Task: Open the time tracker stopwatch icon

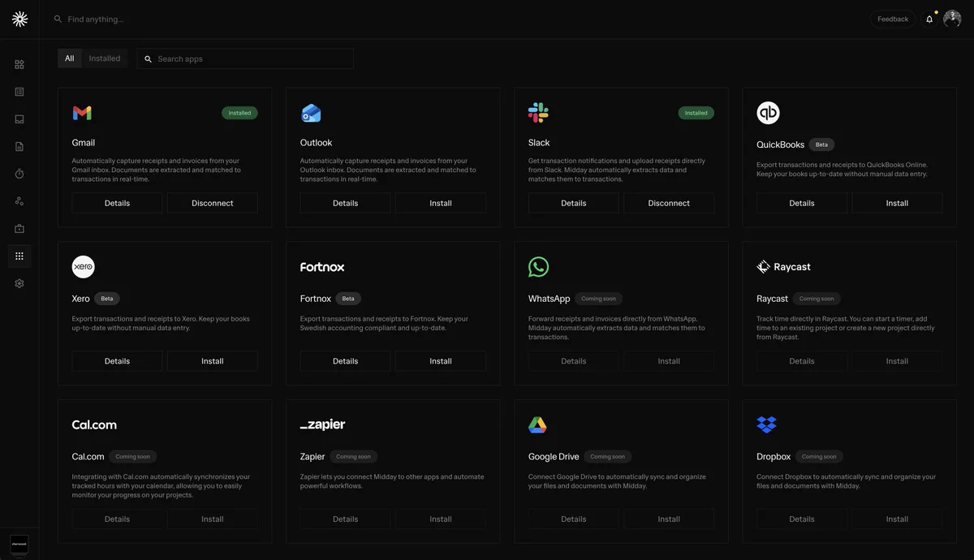Action: 19,174
